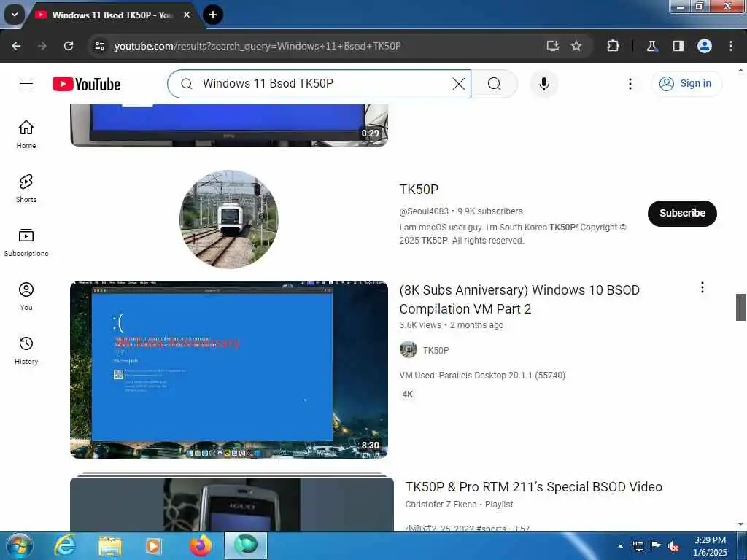The height and width of the screenshot is (560, 747).
Task: Open TK50P channel train avatar
Action: click(x=229, y=219)
